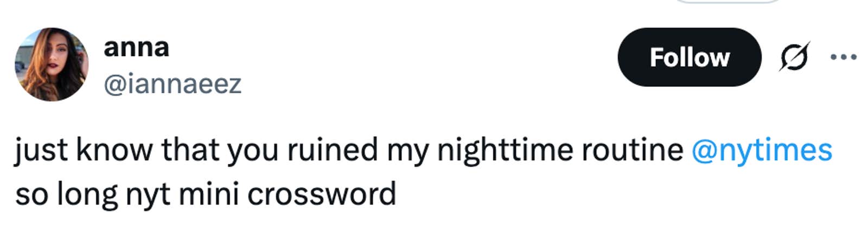Click the blue @nytimes text

pos(762,150)
